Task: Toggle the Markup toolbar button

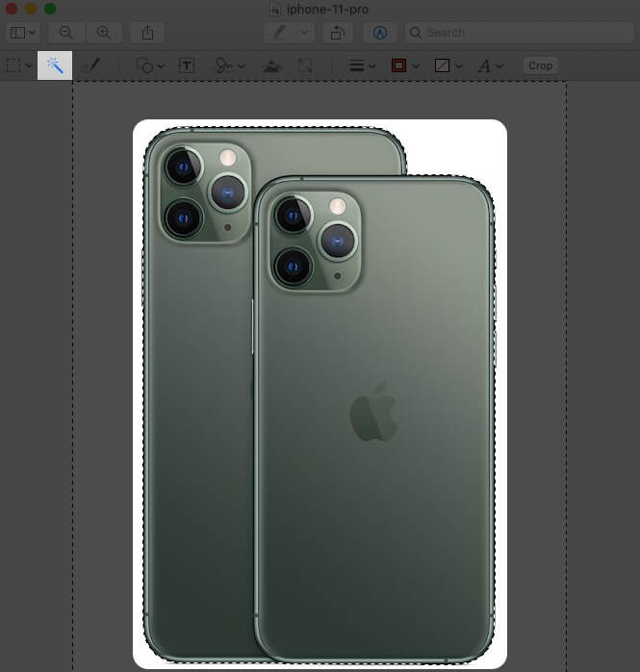Action: coord(380,33)
